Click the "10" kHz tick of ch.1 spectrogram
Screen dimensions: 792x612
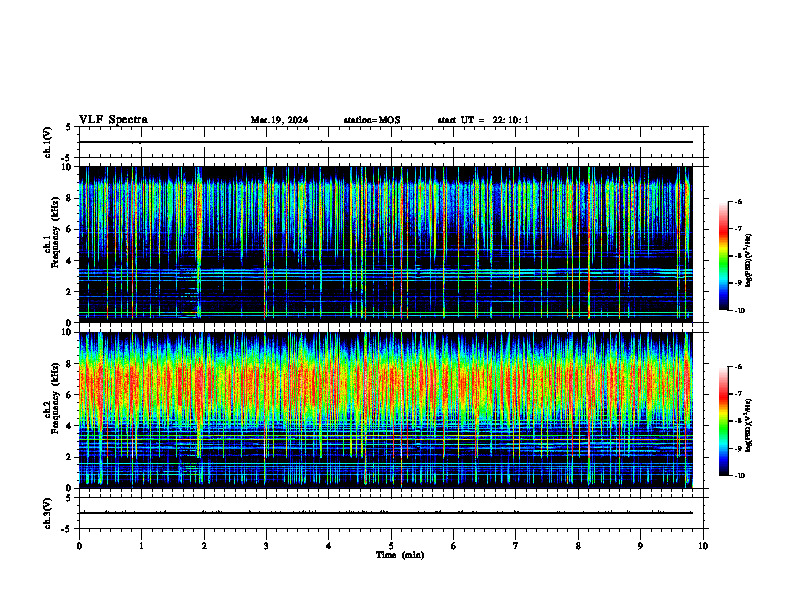pos(68,167)
